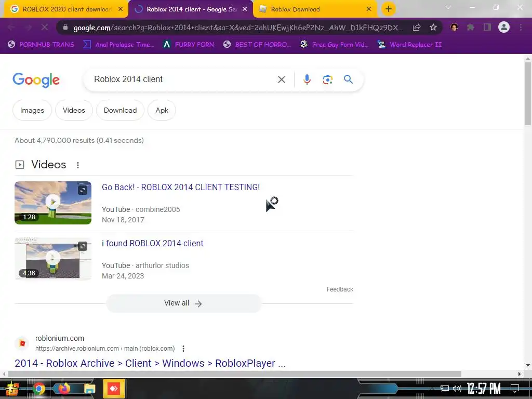The width and height of the screenshot is (532, 399).
Task: Play the 1:28 video thumbnail
Action: pyautogui.click(x=53, y=203)
